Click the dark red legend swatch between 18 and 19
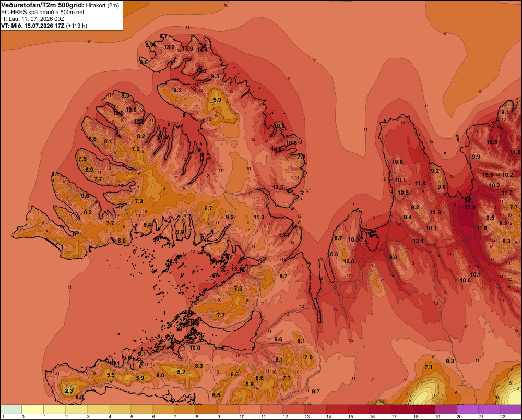 coord(424,409)
